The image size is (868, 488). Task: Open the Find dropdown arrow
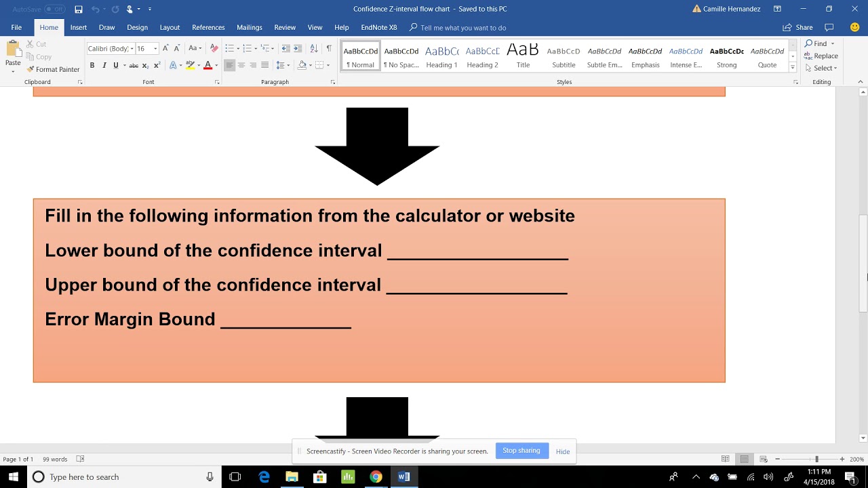click(x=833, y=43)
